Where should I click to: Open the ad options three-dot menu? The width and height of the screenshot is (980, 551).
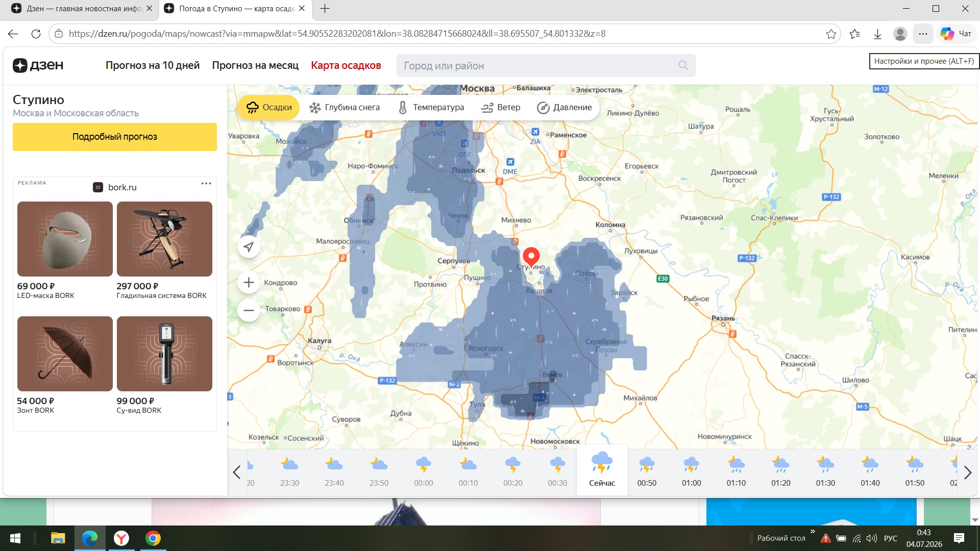pos(206,183)
